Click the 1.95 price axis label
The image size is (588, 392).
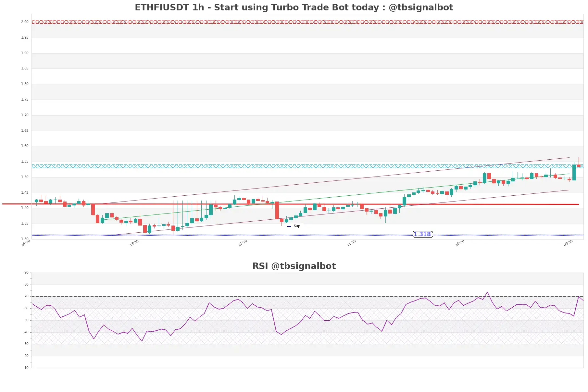click(25, 38)
